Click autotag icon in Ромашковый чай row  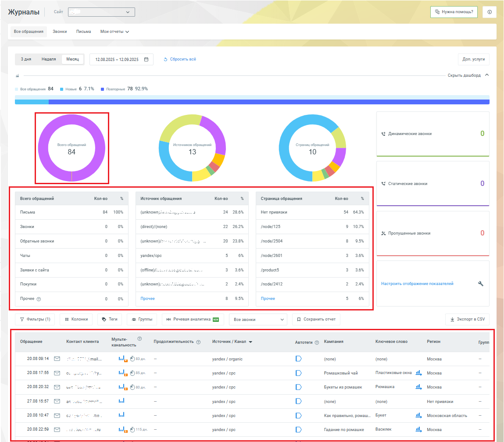click(x=299, y=373)
